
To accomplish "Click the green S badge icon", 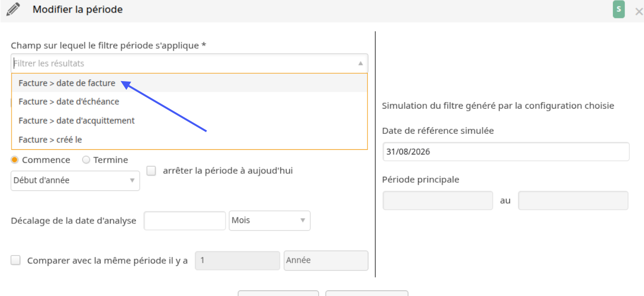I will 618,10.
